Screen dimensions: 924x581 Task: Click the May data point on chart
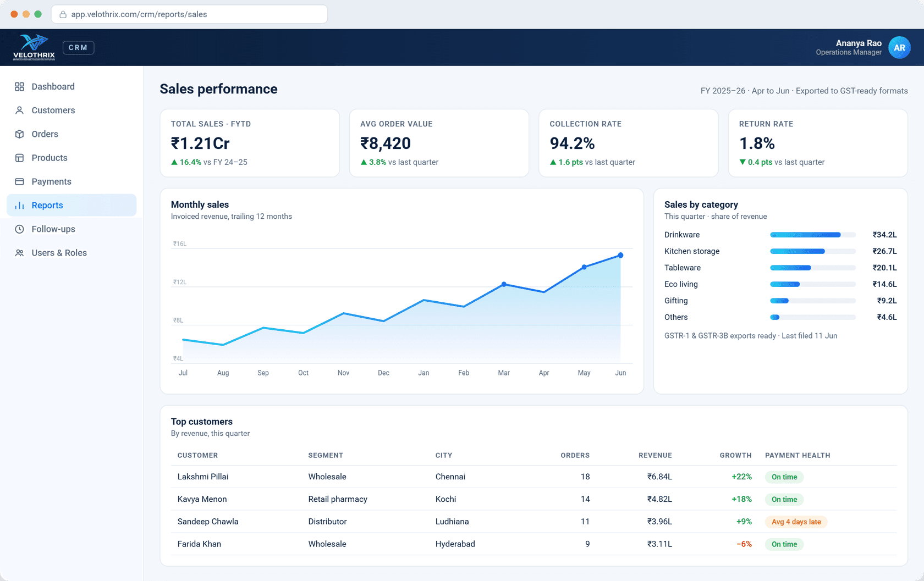[x=584, y=267]
